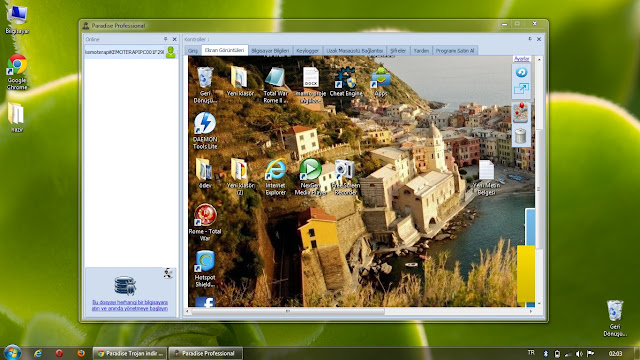This screenshot has height=360, width=640.
Task: Switch to Bilgisayar Bilgileri tab
Action: pyautogui.click(x=270, y=51)
